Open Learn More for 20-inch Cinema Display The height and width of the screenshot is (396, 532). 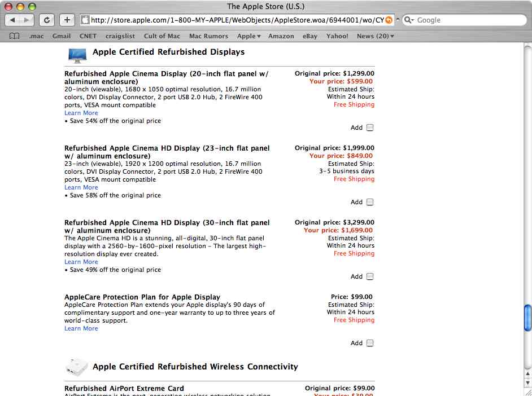click(81, 113)
